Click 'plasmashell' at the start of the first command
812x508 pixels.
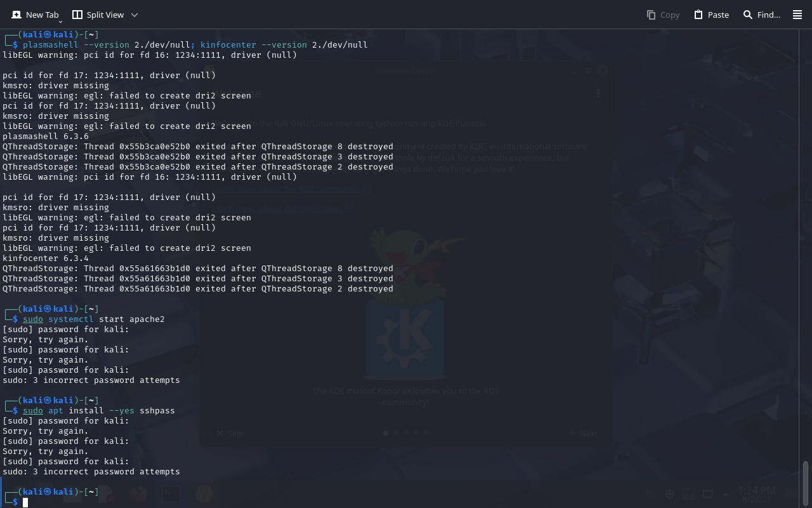coord(51,45)
